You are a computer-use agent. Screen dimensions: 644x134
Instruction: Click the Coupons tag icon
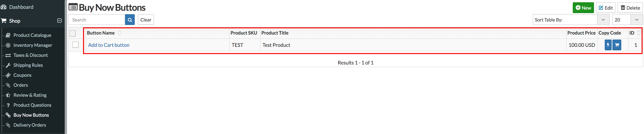(8, 75)
